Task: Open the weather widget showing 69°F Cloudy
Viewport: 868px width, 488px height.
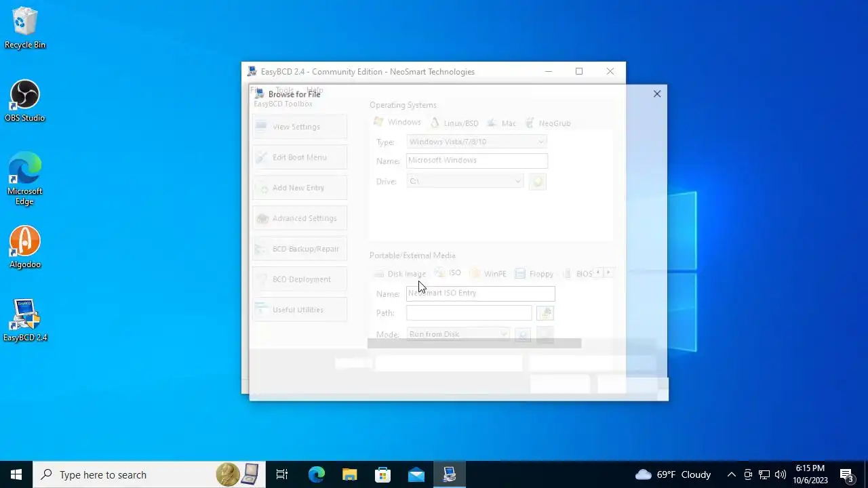Action: pos(673,474)
